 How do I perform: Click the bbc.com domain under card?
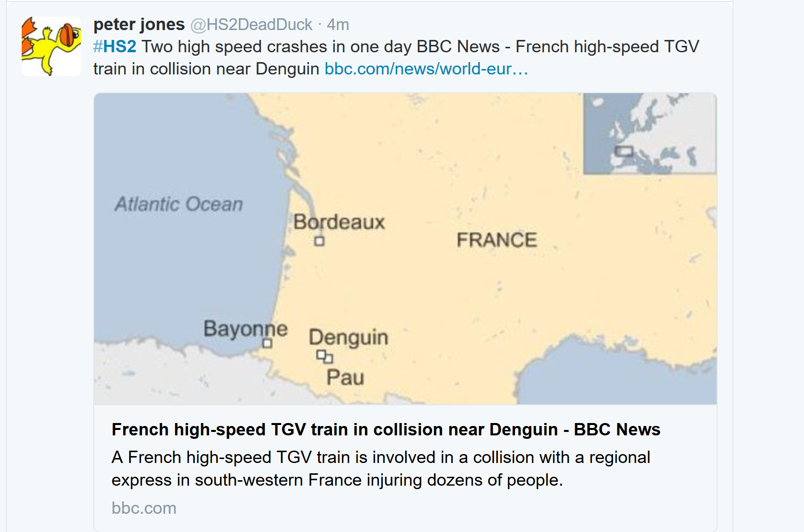coord(144,508)
